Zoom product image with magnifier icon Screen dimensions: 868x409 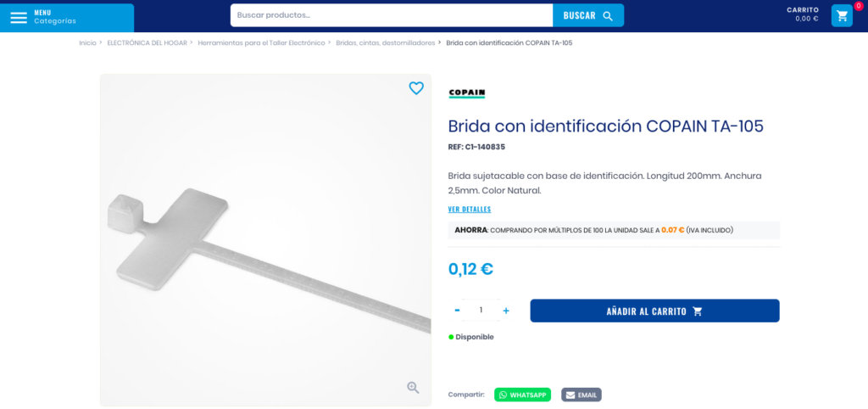click(413, 388)
